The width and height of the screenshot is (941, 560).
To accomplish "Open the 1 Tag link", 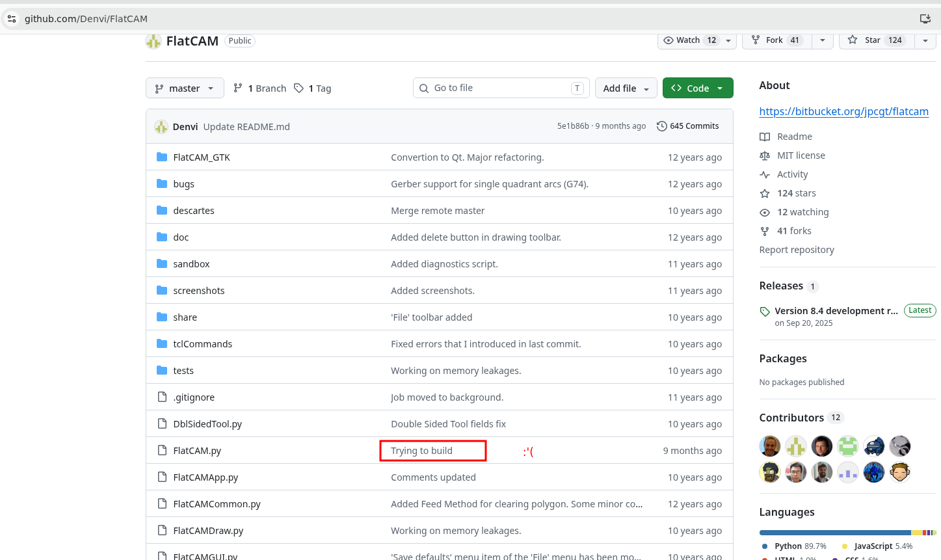I will [x=312, y=88].
